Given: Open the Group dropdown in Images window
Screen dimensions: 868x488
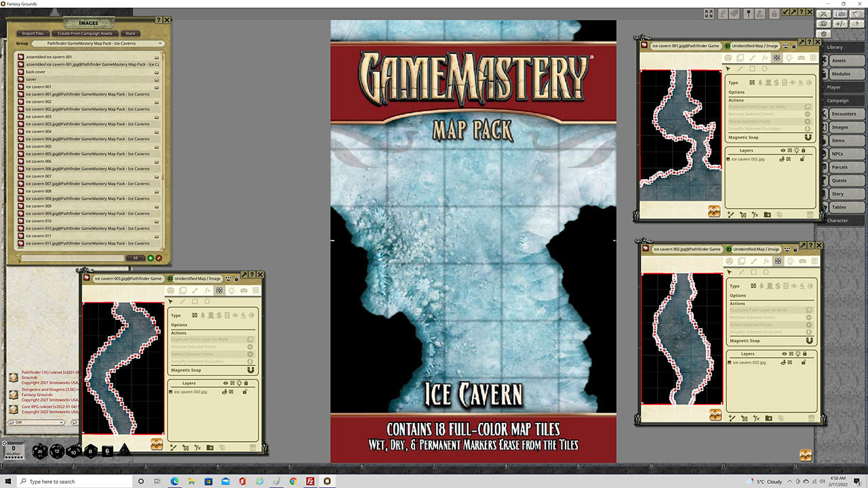Looking at the screenshot, I should tap(94, 43).
